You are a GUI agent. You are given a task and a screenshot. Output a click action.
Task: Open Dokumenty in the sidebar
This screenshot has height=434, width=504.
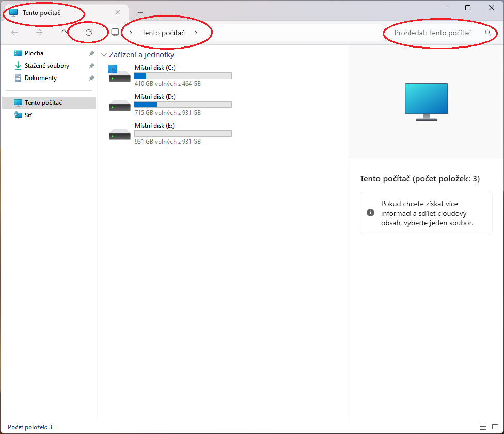coord(40,78)
